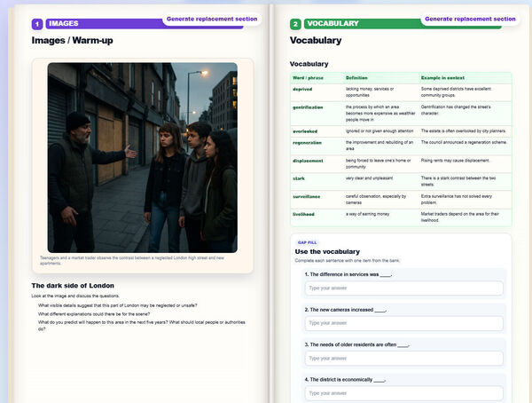
Task: Click the 'Example in context' column header
Action: pos(442,78)
